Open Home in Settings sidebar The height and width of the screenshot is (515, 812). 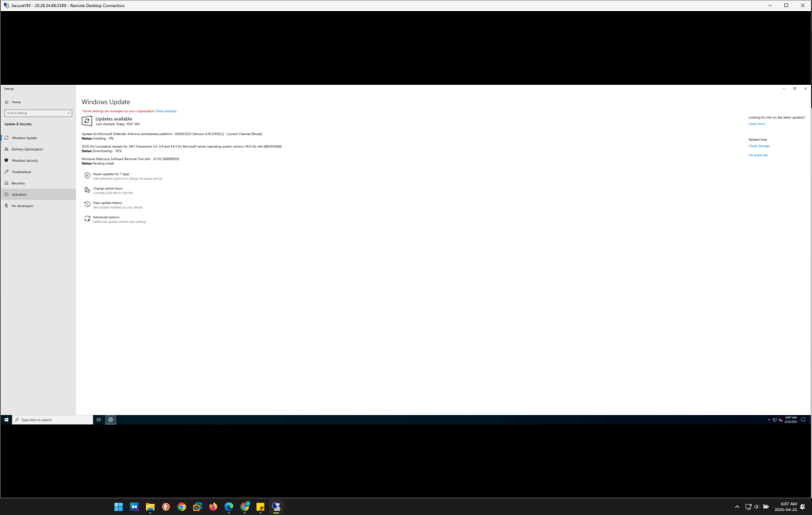(16, 102)
